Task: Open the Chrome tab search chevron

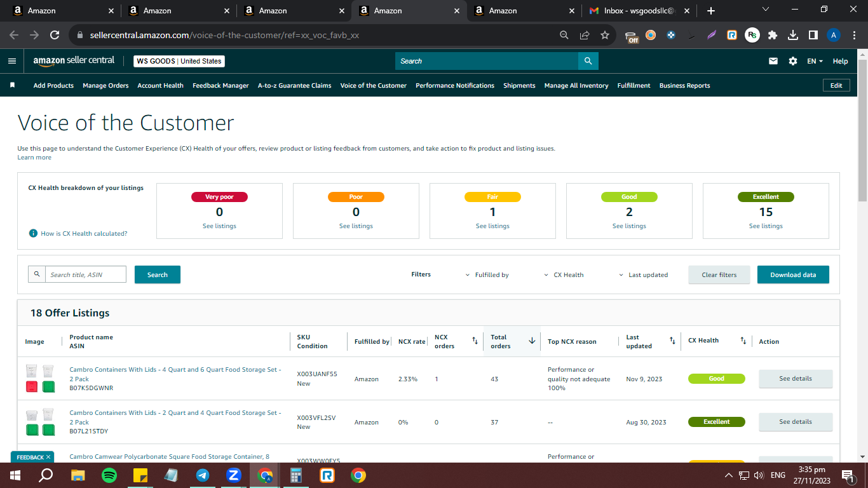Action: point(766,10)
